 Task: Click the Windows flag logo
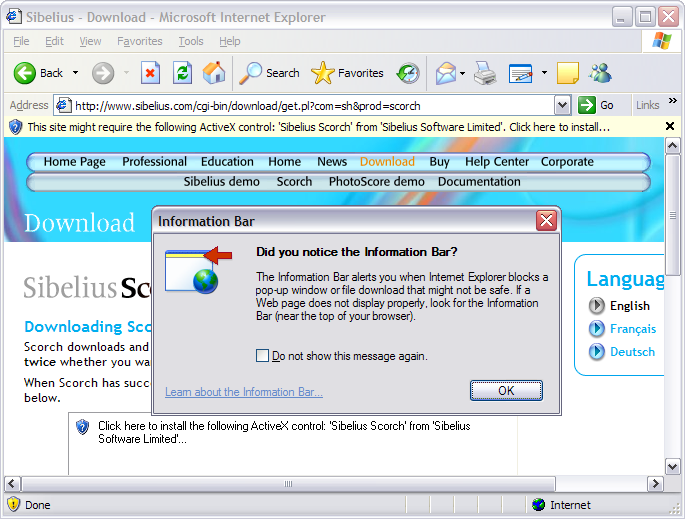tap(661, 41)
